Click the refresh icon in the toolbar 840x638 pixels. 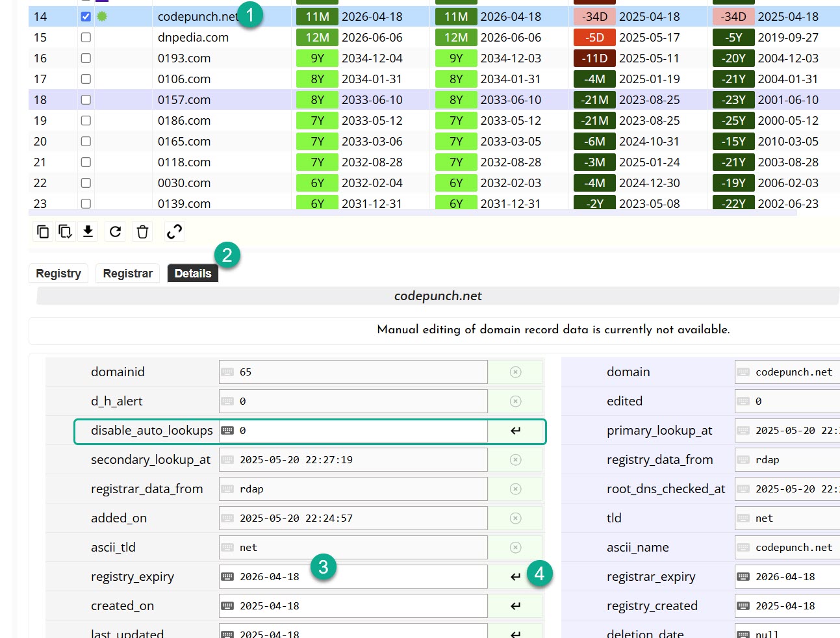116,232
